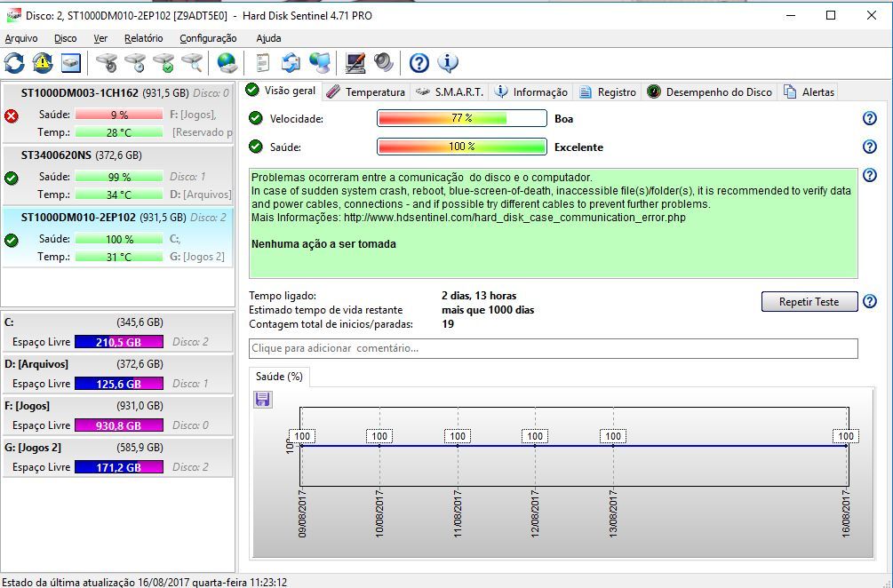The width and height of the screenshot is (893, 588).
Task: Select disk ST3400620NS in the disk list
Action: [118, 175]
